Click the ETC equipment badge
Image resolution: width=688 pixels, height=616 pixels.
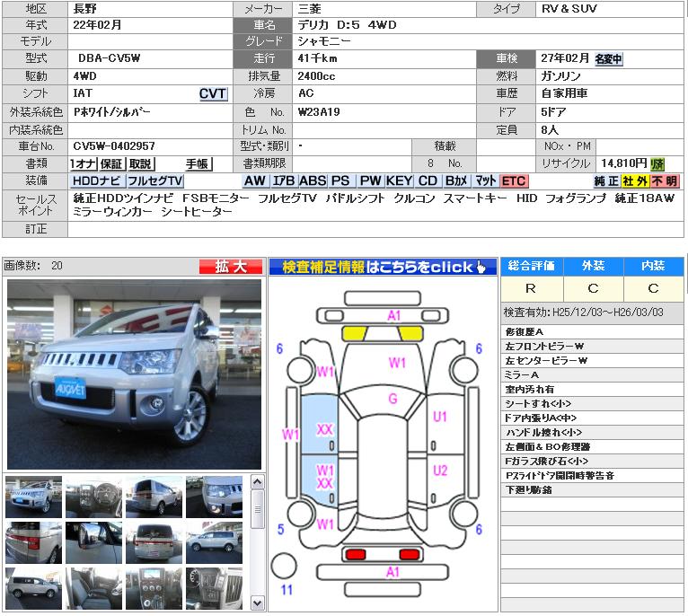[x=514, y=180]
